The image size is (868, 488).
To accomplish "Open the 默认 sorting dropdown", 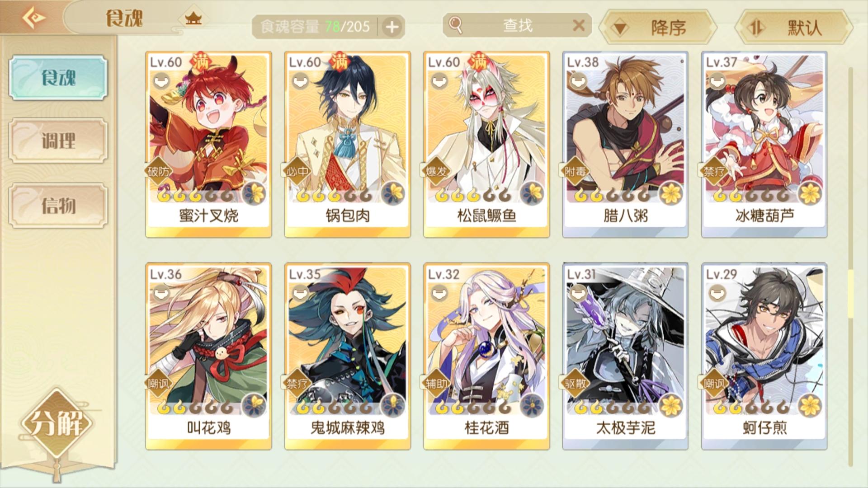I will (x=793, y=28).
